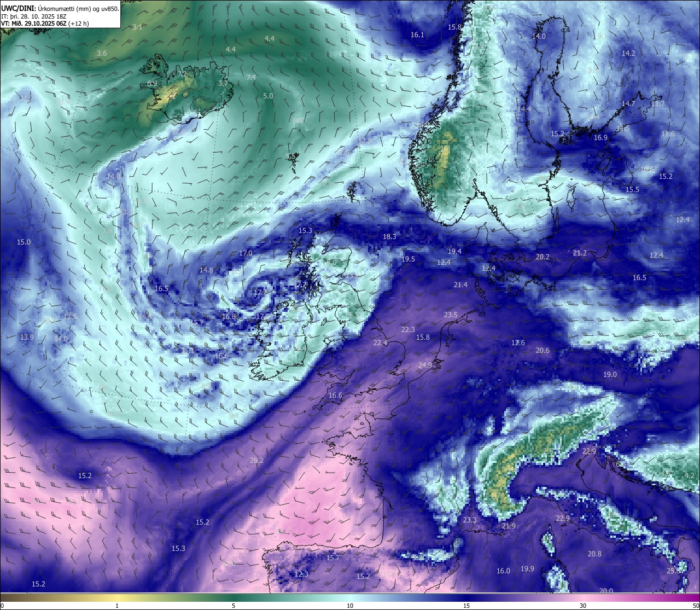Click the 20.6 value label
The height and width of the screenshot is (610, 700).
542,350
